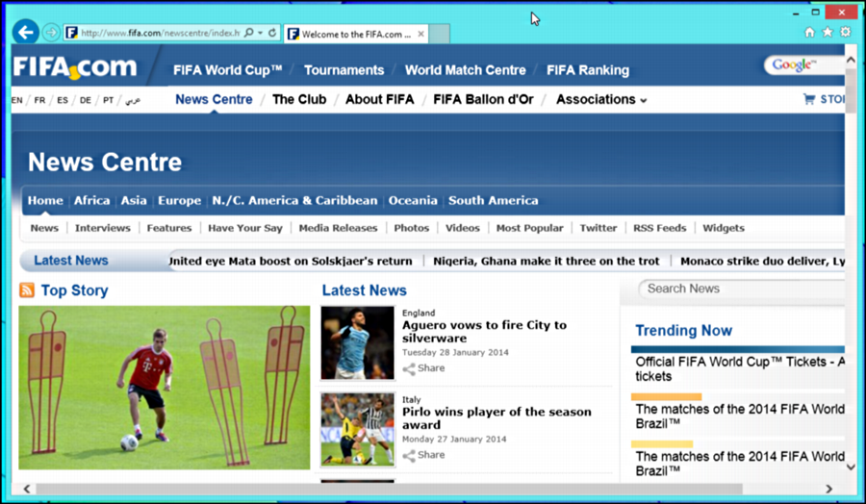
Task: Open the Widgets link
Action: (724, 228)
